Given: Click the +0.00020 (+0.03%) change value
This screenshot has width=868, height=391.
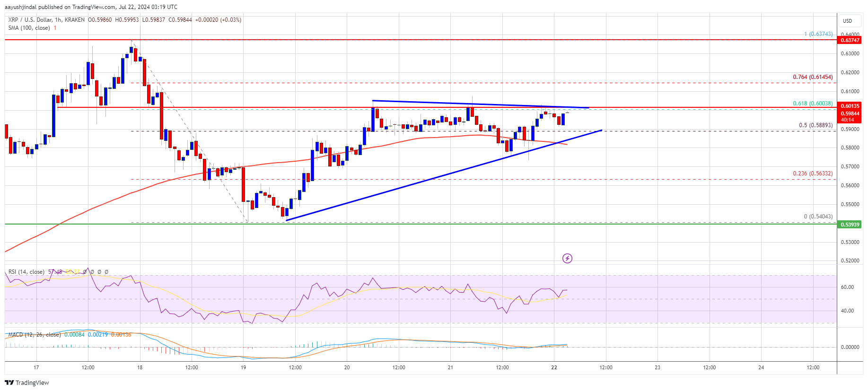Looking at the screenshot, I should (218, 20).
